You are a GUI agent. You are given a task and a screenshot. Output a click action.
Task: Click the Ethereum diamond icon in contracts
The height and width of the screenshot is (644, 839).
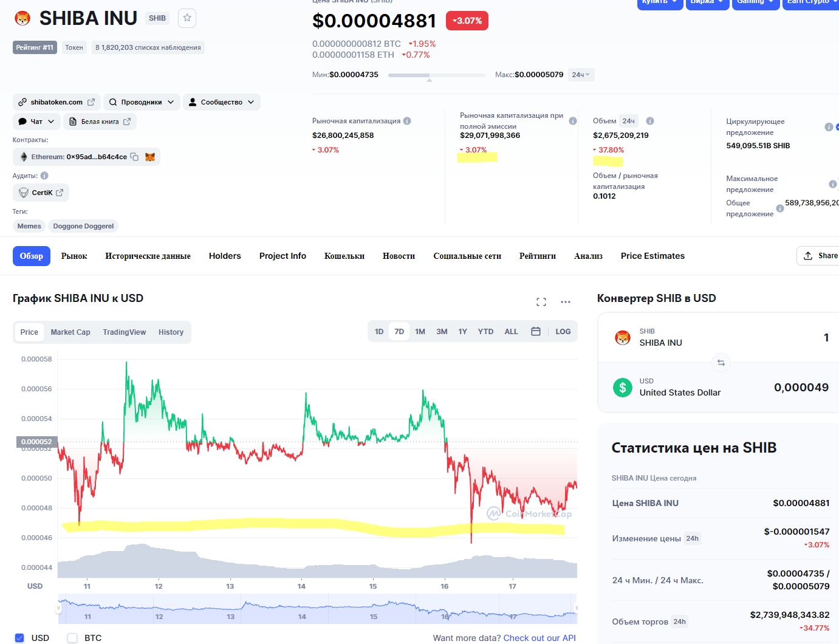tap(24, 157)
